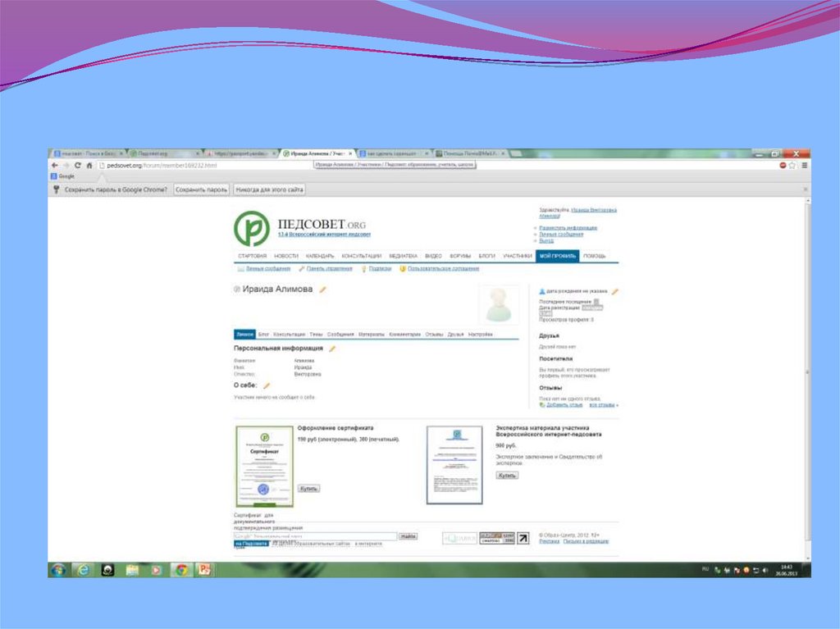Open the media player icon in the taskbar
The image size is (840, 629).
(x=157, y=570)
